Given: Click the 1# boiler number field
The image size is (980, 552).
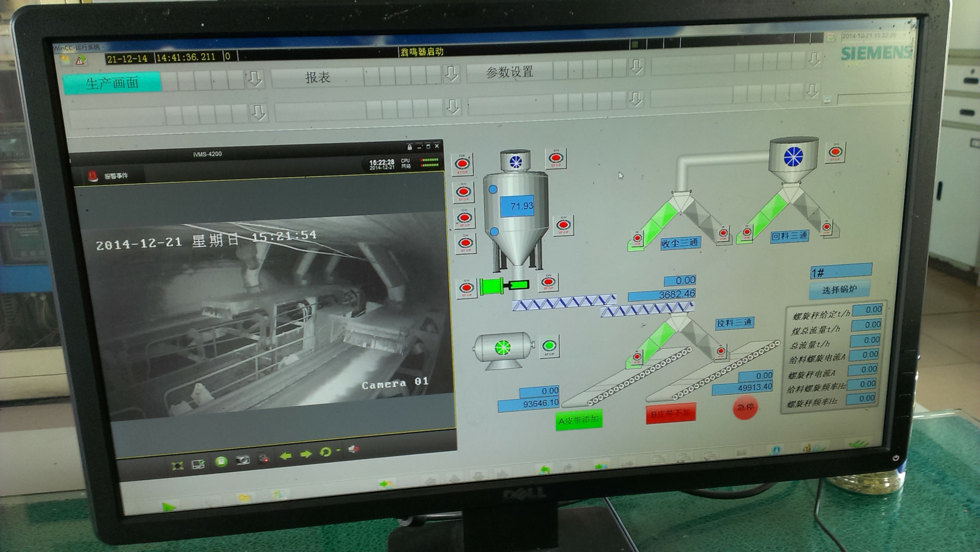Looking at the screenshot, I should coord(841,271).
